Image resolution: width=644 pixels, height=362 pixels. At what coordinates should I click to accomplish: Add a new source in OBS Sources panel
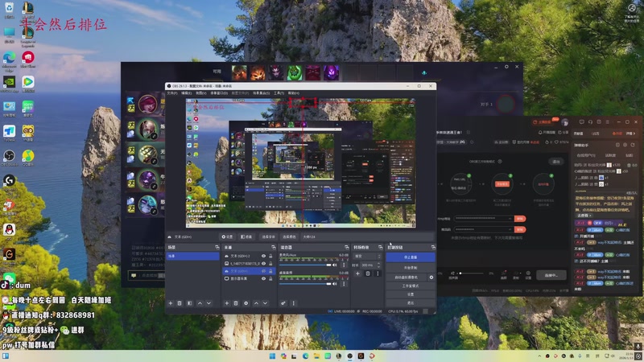click(x=226, y=303)
